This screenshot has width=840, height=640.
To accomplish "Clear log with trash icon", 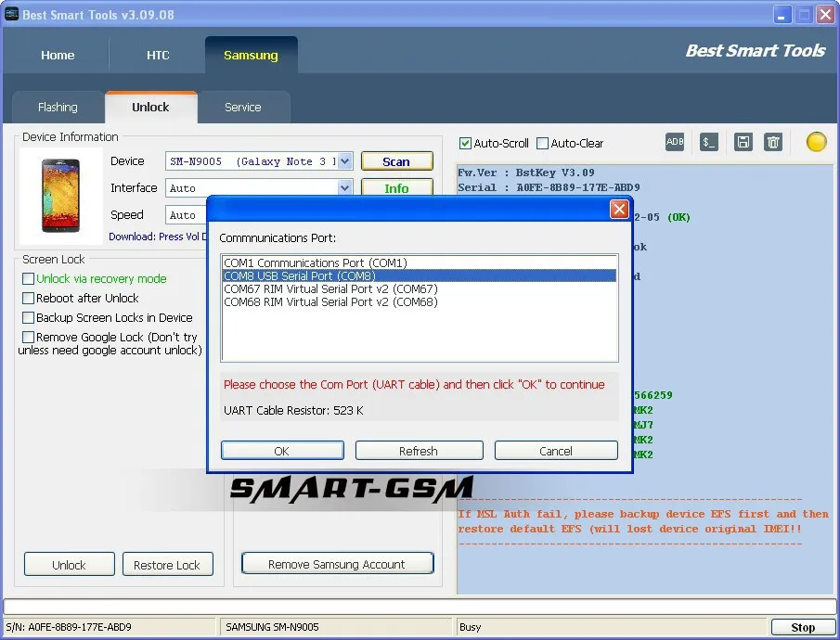I will pyautogui.click(x=773, y=142).
